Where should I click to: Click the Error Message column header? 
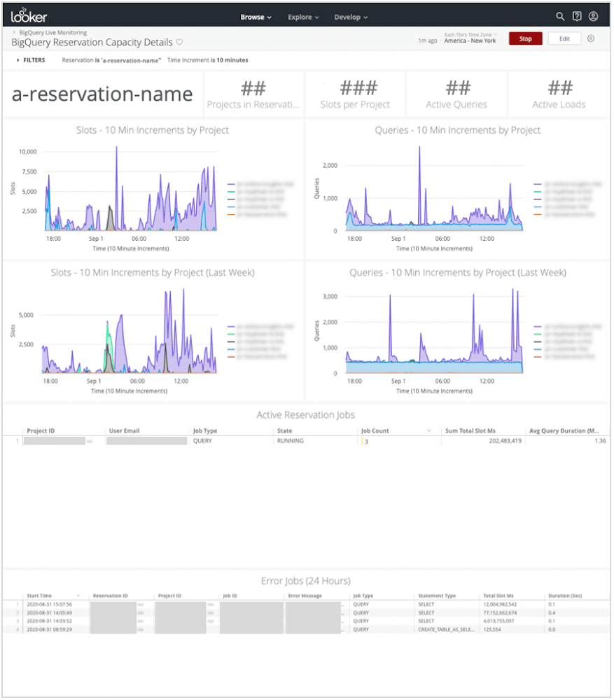point(305,596)
